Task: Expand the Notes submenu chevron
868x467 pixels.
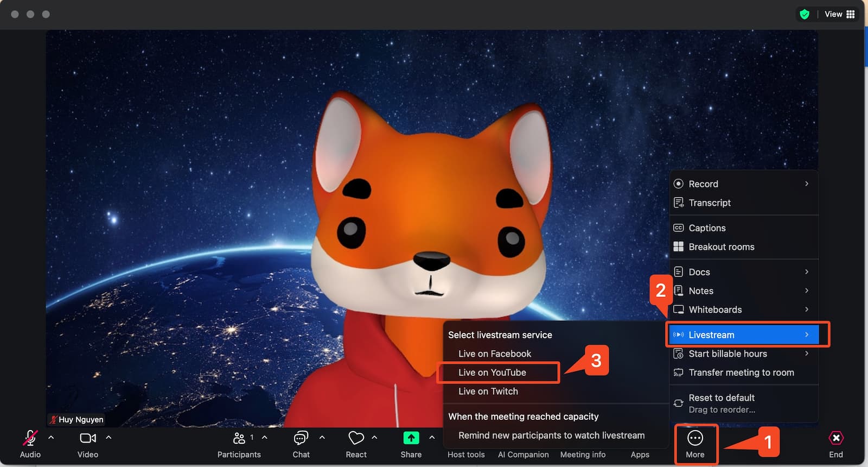Action: pos(807,291)
